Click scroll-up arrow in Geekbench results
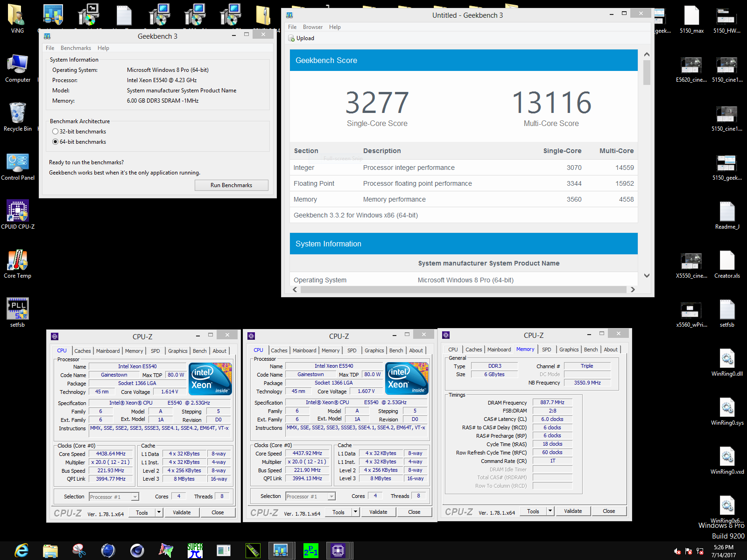The width and height of the screenshot is (747, 560). click(647, 55)
